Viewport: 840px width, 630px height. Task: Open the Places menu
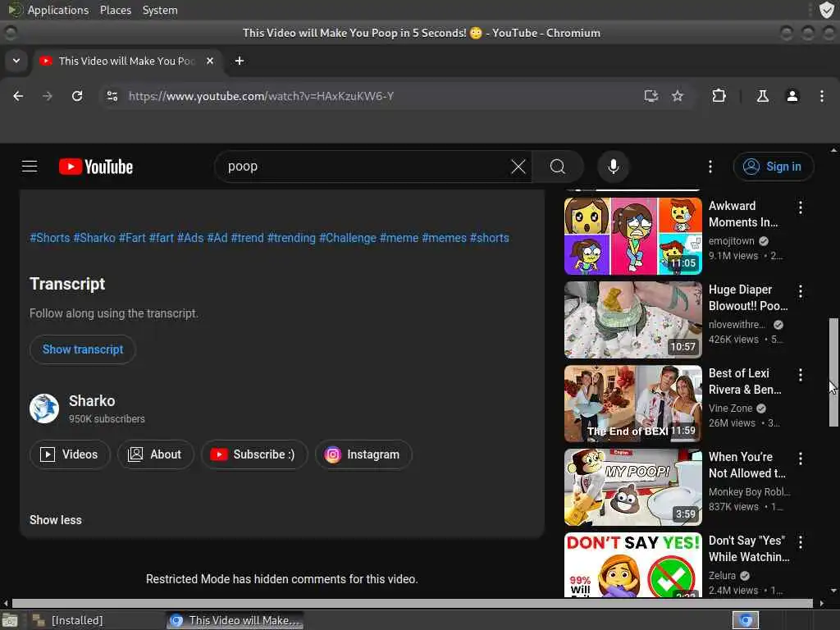click(115, 10)
